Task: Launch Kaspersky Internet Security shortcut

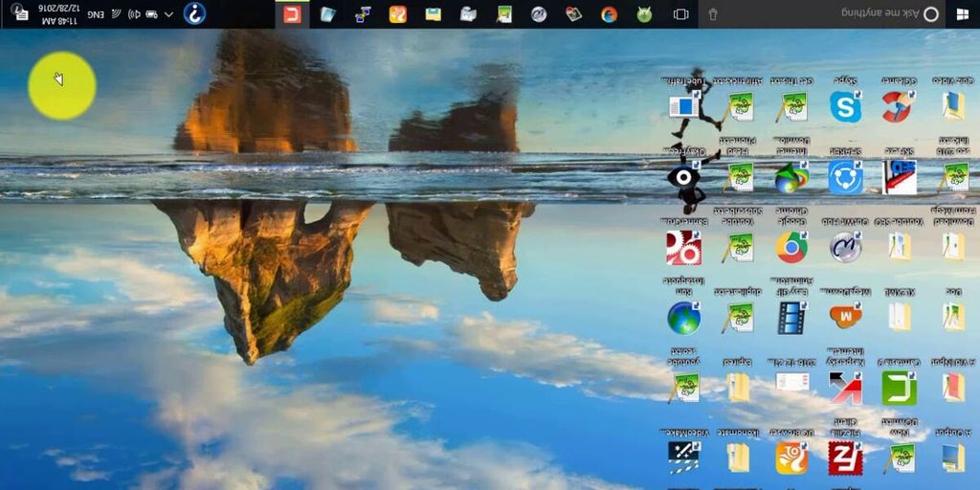Action: point(845,389)
